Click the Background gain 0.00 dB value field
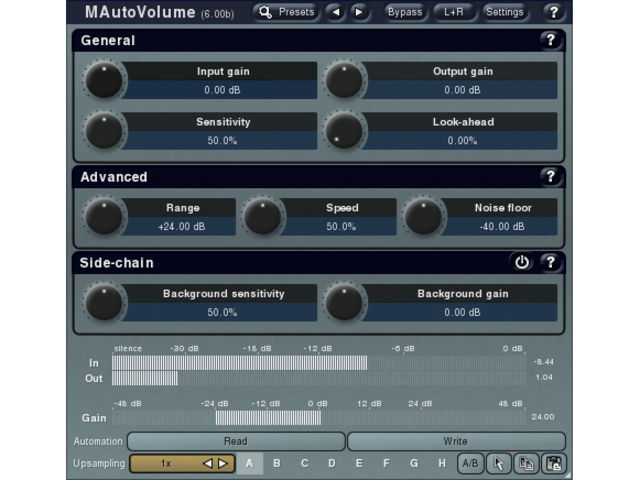Screen dimensions: 640x480 point(462,312)
